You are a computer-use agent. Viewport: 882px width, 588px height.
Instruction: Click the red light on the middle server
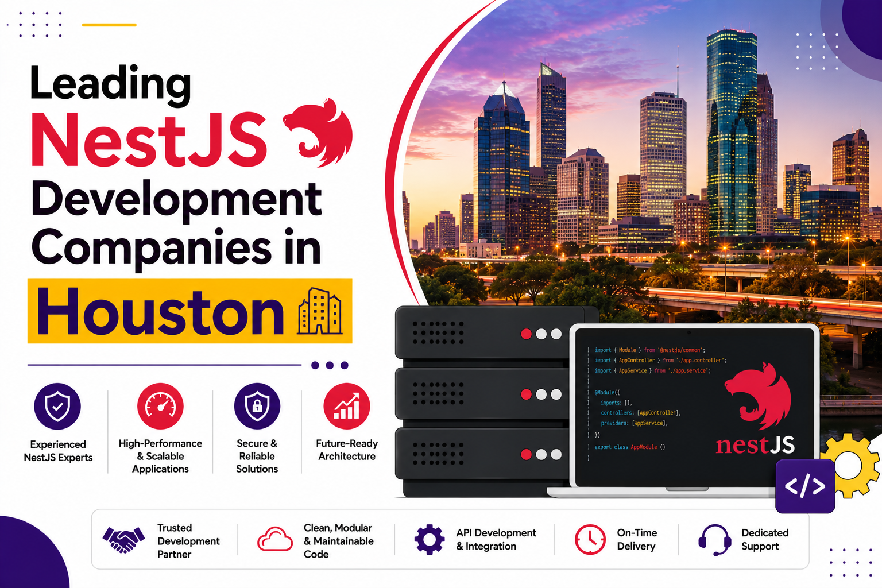click(x=526, y=394)
